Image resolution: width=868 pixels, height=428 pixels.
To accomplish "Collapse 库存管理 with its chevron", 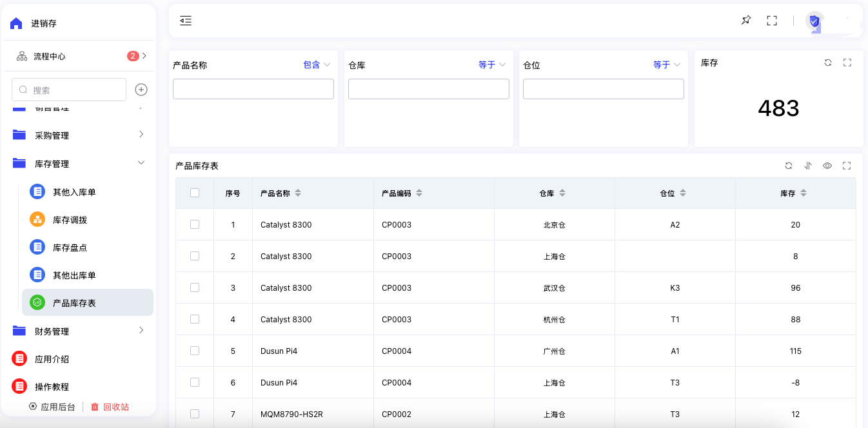I will pos(141,162).
